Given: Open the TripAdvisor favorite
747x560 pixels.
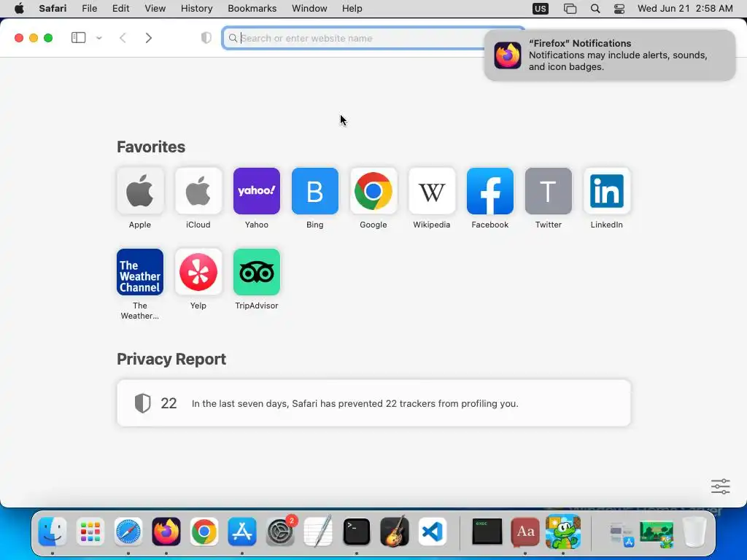Looking at the screenshot, I should 257,272.
